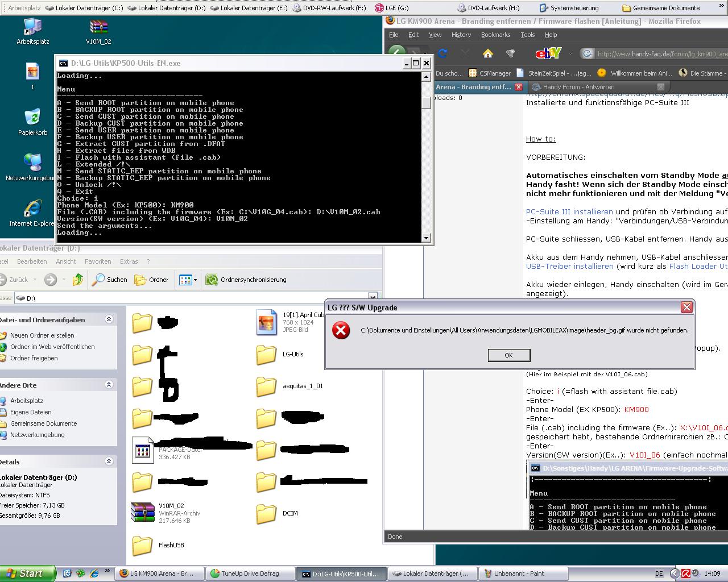Click Neuen Ordner erstellen task link

pyautogui.click(x=42, y=335)
